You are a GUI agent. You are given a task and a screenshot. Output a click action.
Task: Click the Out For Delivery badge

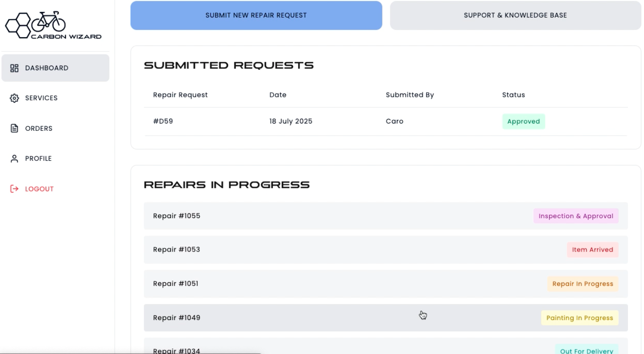[x=586, y=350]
